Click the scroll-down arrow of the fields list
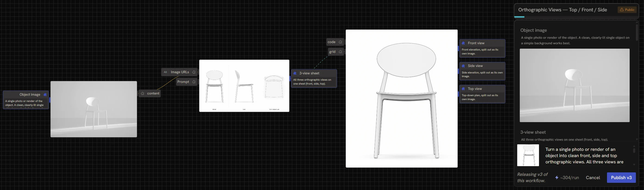The image size is (644, 190). (x=637, y=139)
